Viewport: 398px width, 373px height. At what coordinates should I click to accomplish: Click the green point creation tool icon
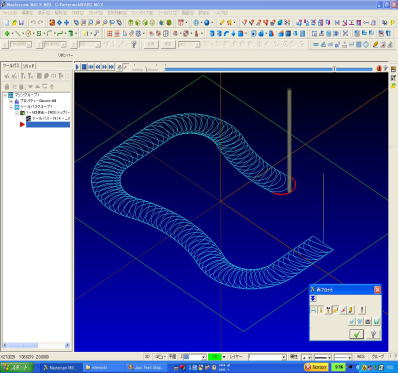[7, 34]
